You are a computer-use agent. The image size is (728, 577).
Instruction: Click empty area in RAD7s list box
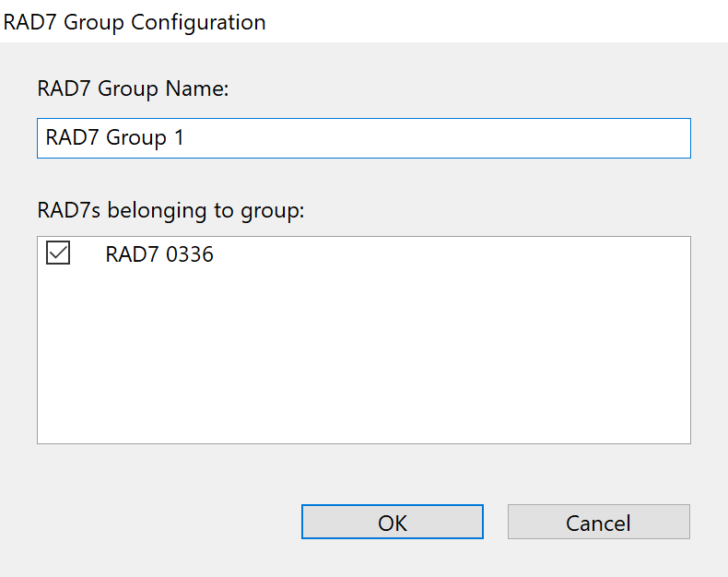pyautogui.click(x=363, y=359)
